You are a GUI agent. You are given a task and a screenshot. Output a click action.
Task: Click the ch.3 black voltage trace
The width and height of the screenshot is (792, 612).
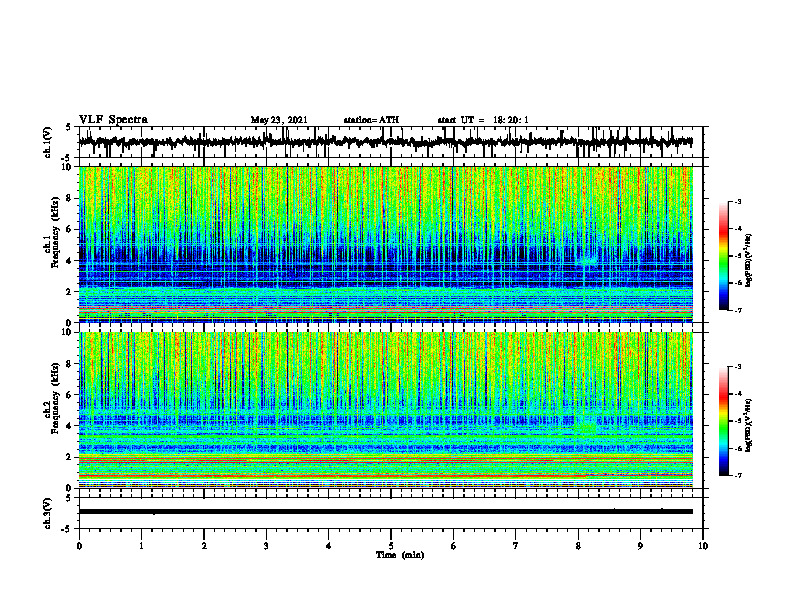tap(385, 512)
